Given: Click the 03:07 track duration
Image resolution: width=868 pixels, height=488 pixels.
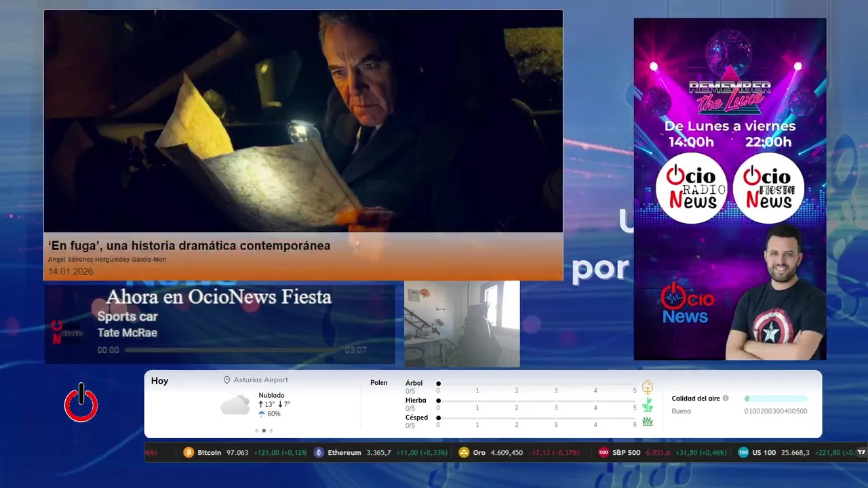Looking at the screenshot, I should (x=356, y=350).
